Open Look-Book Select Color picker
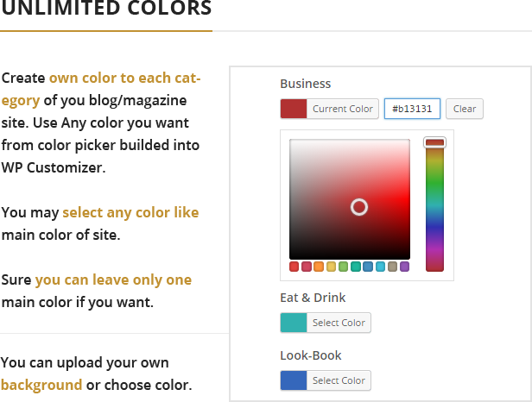This screenshot has height=402, width=532. pos(339,380)
